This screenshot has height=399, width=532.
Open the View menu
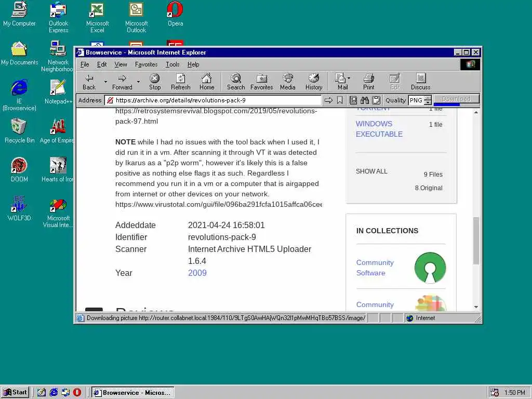click(x=121, y=64)
